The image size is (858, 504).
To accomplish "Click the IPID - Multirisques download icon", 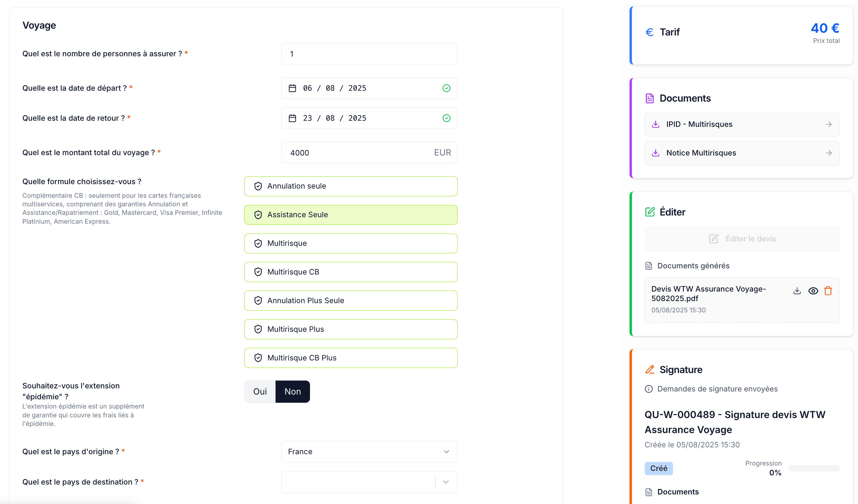I will 655,124.
